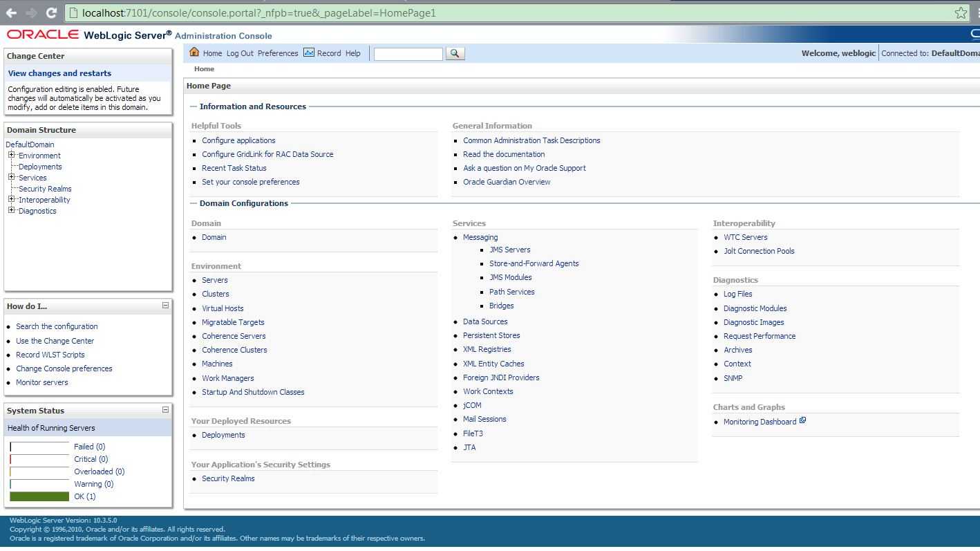Image resolution: width=980 pixels, height=551 pixels.
Task: Open Startup And Shutdown Classes link
Action: tap(253, 392)
